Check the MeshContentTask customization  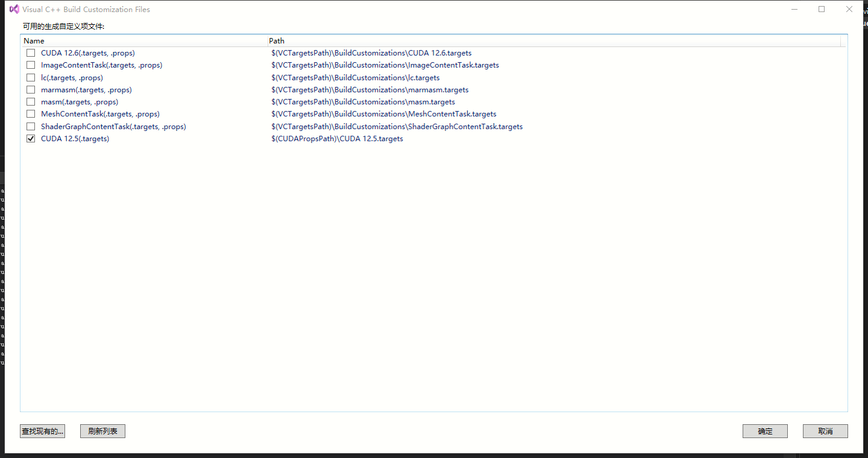point(30,113)
